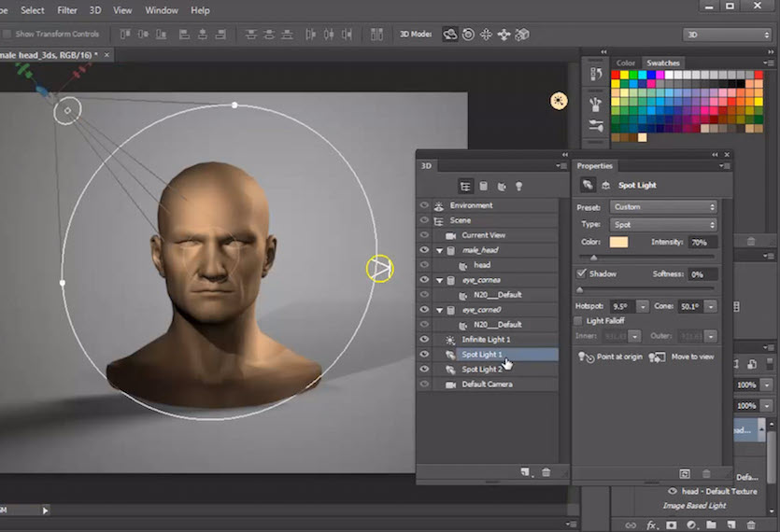Image resolution: width=780 pixels, height=532 pixels.
Task: Open the Type Spot dropdown
Action: (663, 225)
